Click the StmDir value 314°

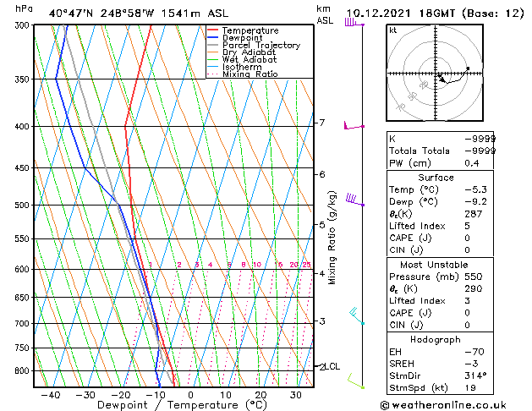(x=475, y=375)
